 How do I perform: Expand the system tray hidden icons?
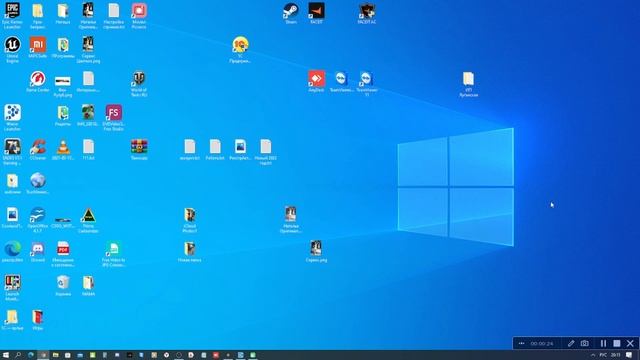point(593,355)
